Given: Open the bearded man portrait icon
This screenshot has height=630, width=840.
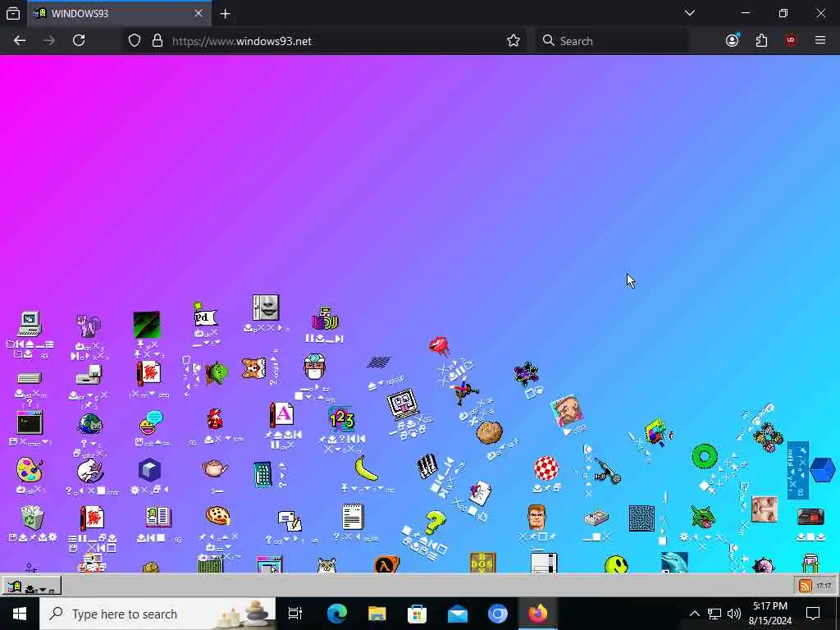Looking at the screenshot, I should coord(567,412).
